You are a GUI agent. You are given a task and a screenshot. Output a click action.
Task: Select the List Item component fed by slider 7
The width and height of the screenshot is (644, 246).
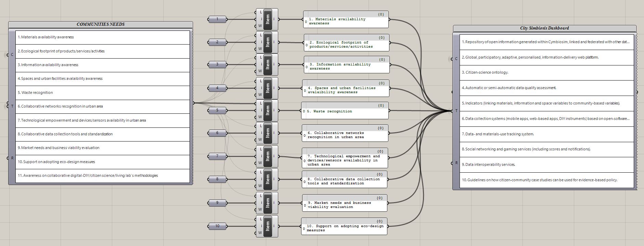click(267, 156)
